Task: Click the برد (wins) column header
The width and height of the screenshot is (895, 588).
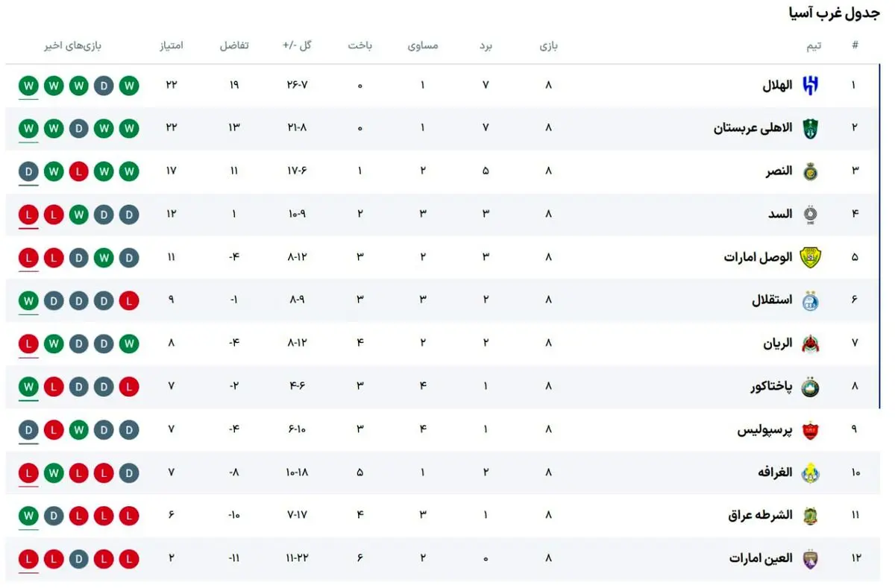Action: click(x=486, y=45)
